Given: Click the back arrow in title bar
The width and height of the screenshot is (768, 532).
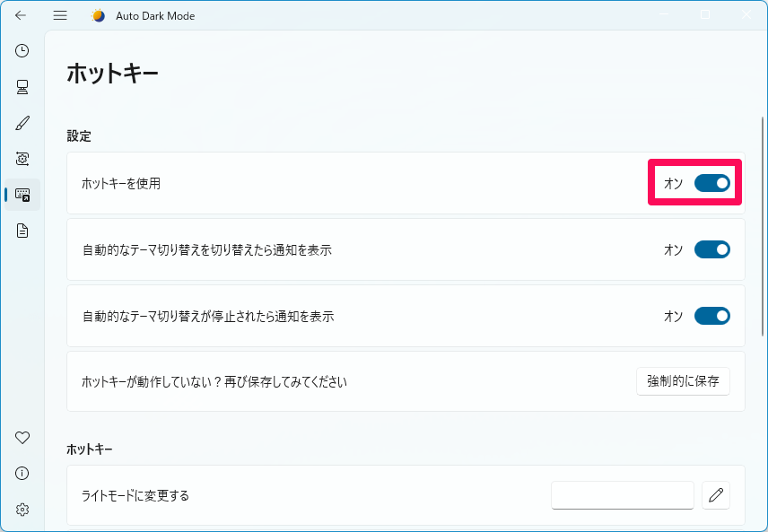Looking at the screenshot, I should click(x=21, y=15).
